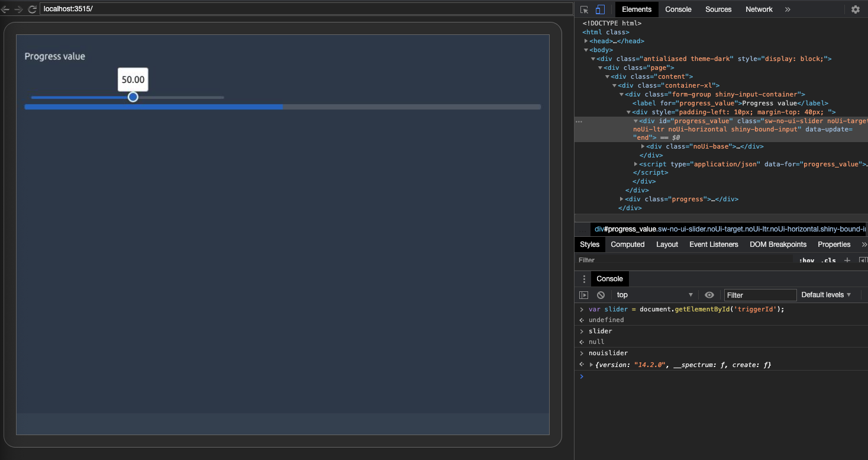The height and width of the screenshot is (460, 868).
Task: Select the Console drawer tab
Action: click(609, 279)
